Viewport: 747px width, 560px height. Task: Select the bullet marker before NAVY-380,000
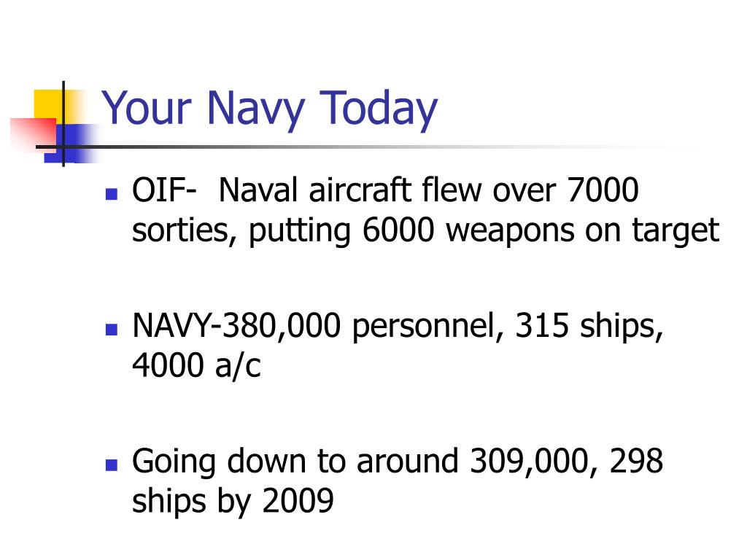click(112, 330)
